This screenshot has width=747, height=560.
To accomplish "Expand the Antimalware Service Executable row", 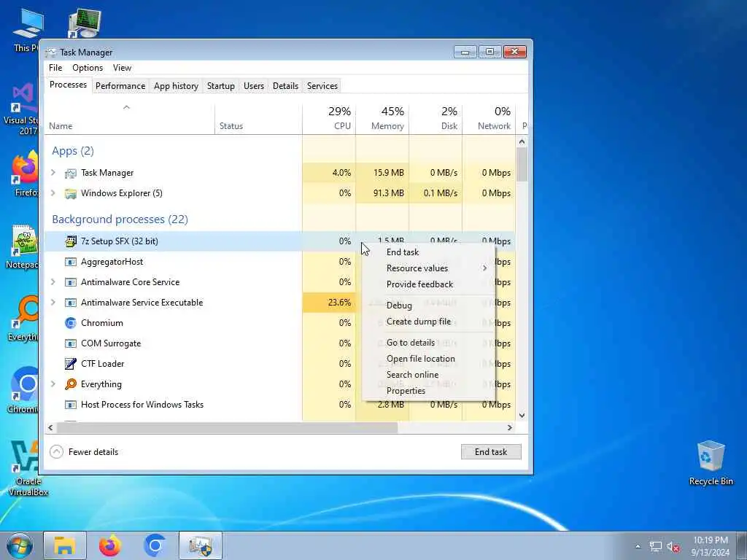I will [53, 303].
